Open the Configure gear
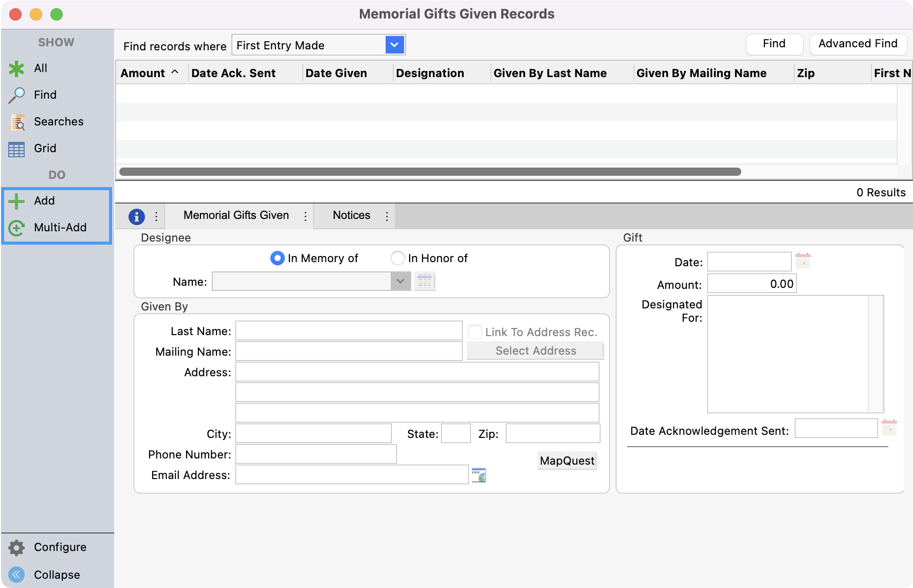 pos(16,547)
